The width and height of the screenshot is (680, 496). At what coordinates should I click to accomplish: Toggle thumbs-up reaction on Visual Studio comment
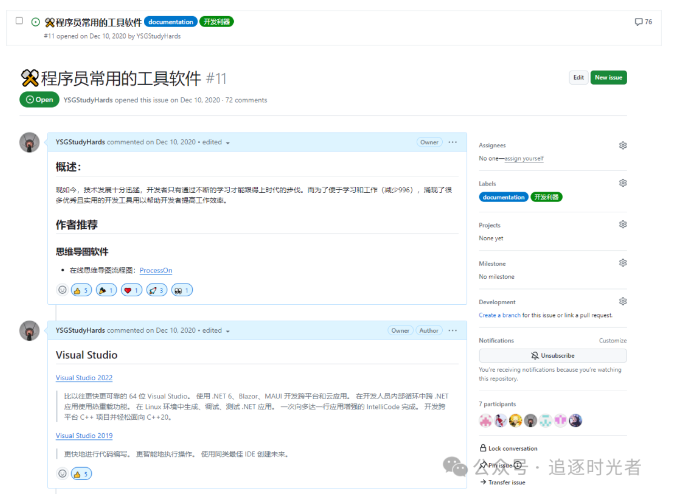click(x=81, y=474)
